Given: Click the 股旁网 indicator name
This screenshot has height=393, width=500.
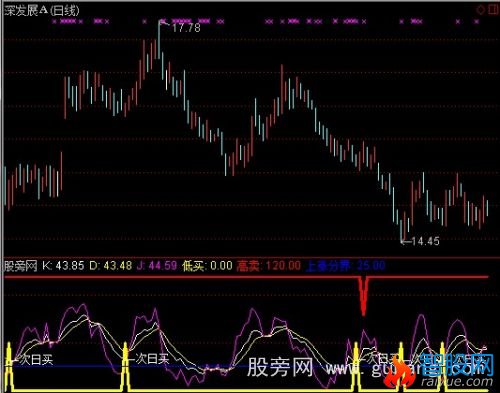Looking at the screenshot, I should click(x=21, y=266).
